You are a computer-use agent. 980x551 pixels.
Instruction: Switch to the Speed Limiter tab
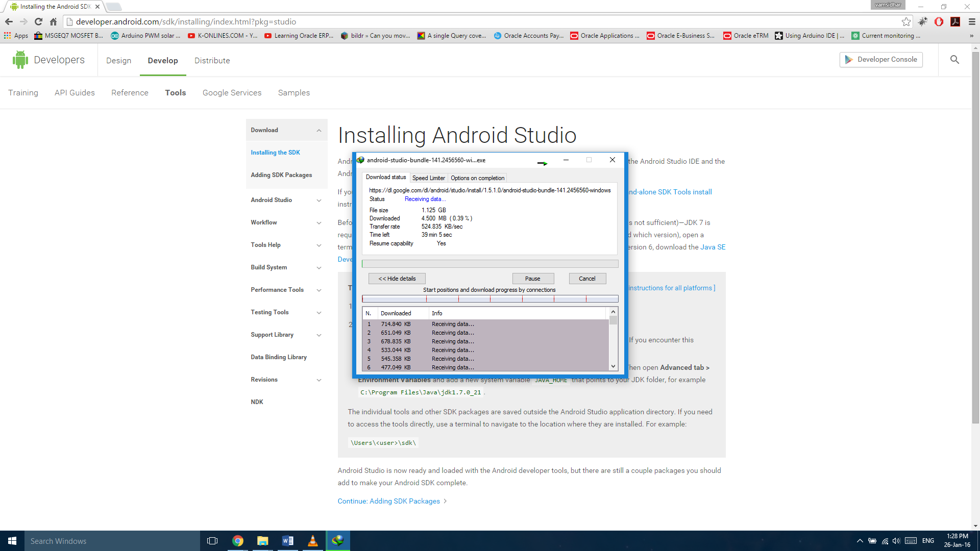pyautogui.click(x=428, y=178)
